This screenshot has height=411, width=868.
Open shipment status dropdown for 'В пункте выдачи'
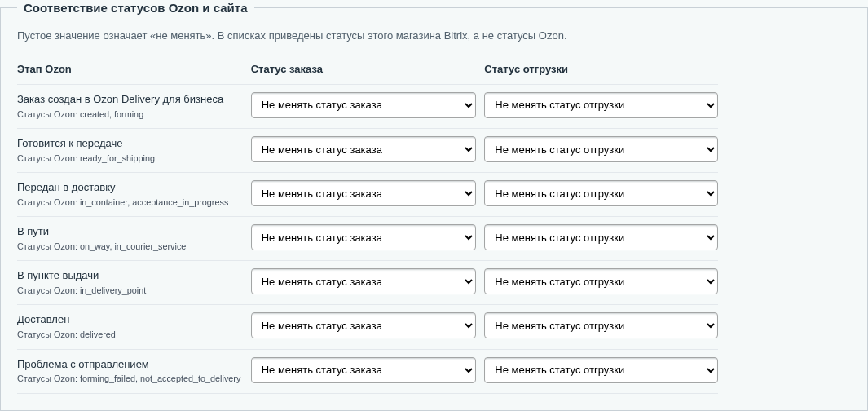pyautogui.click(x=601, y=281)
